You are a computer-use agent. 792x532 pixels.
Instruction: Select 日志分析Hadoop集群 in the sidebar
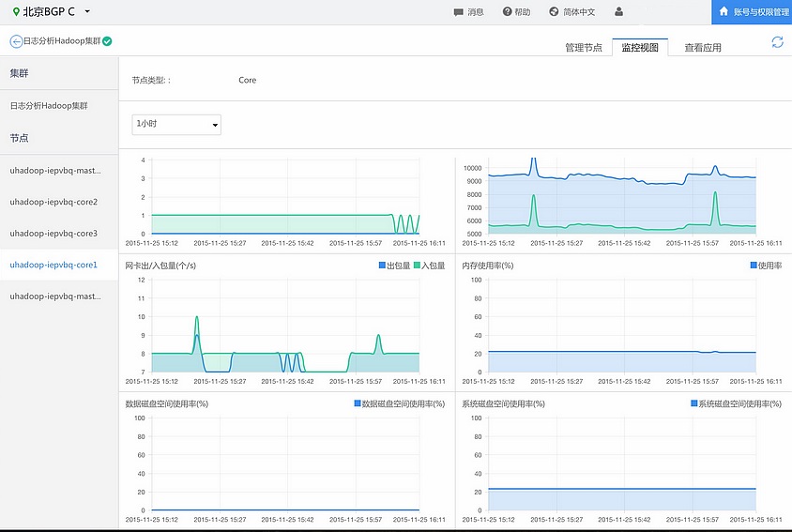click(x=49, y=106)
